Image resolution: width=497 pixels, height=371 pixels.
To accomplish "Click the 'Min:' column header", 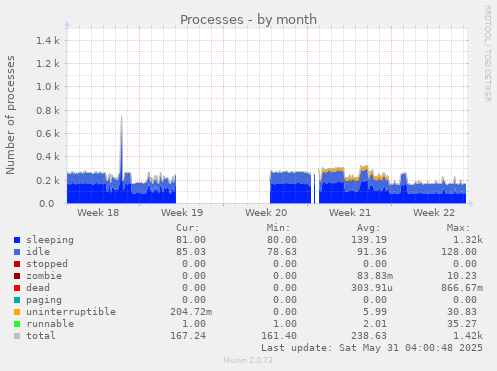I will [278, 228].
